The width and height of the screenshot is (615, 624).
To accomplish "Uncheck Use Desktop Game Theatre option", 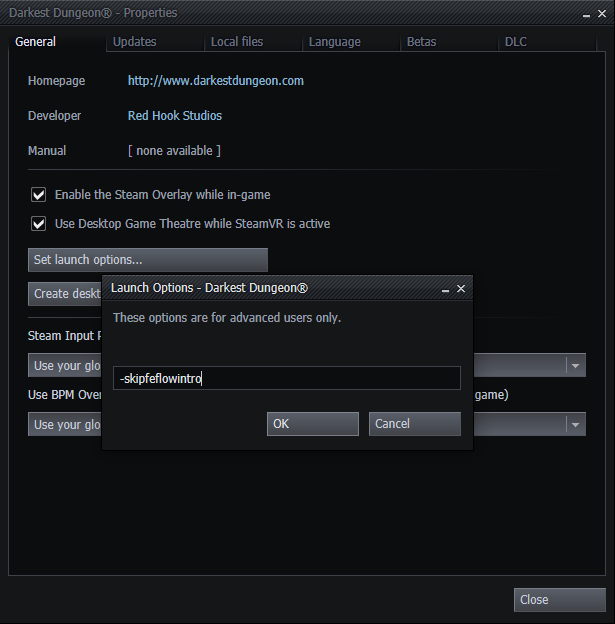I will point(39,224).
